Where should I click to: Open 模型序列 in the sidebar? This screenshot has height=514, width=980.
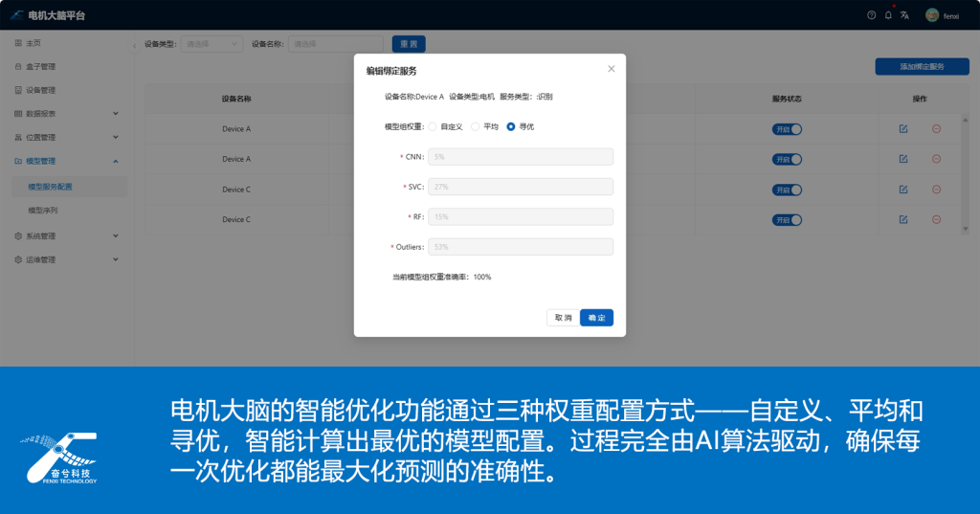(x=50, y=210)
